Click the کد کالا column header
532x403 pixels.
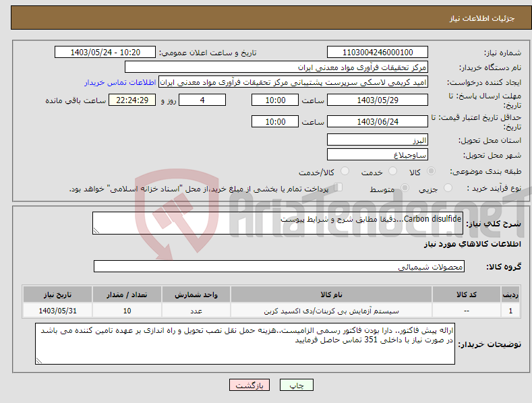tap(467, 294)
